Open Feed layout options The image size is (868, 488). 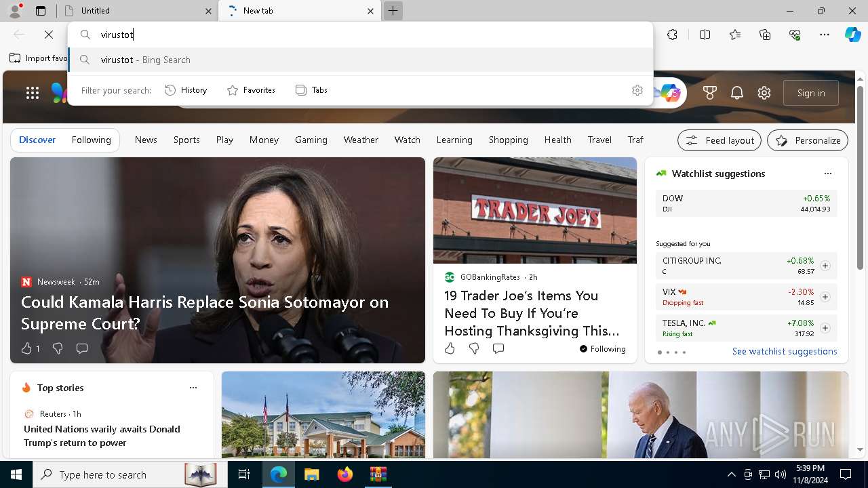(x=719, y=140)
